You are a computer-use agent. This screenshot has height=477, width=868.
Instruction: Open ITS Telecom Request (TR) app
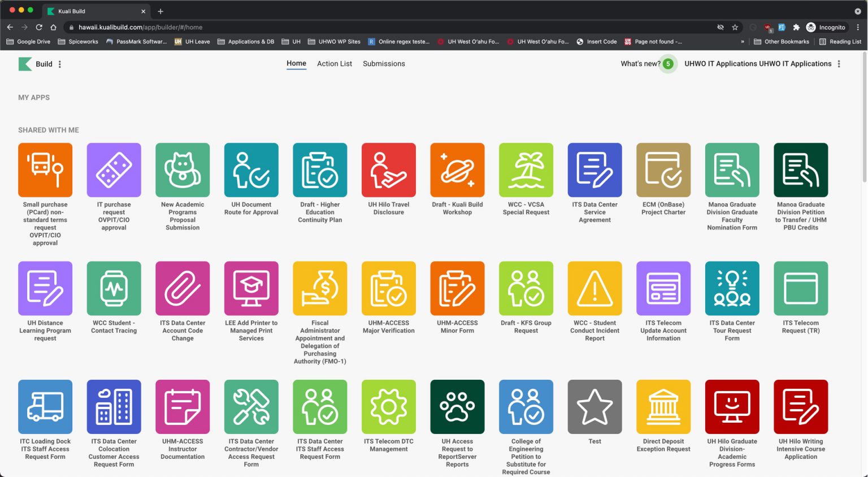801,288
